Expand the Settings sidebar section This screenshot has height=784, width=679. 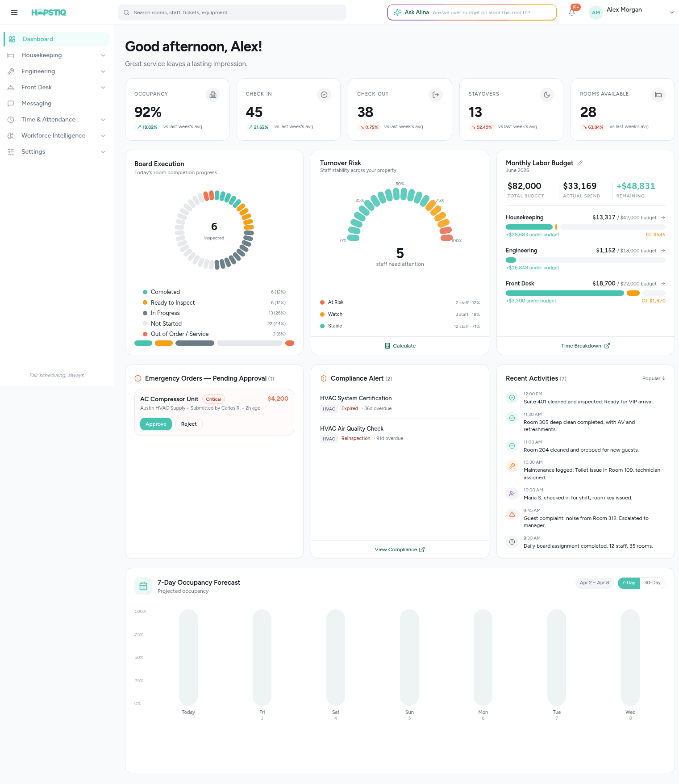point(103,152)
